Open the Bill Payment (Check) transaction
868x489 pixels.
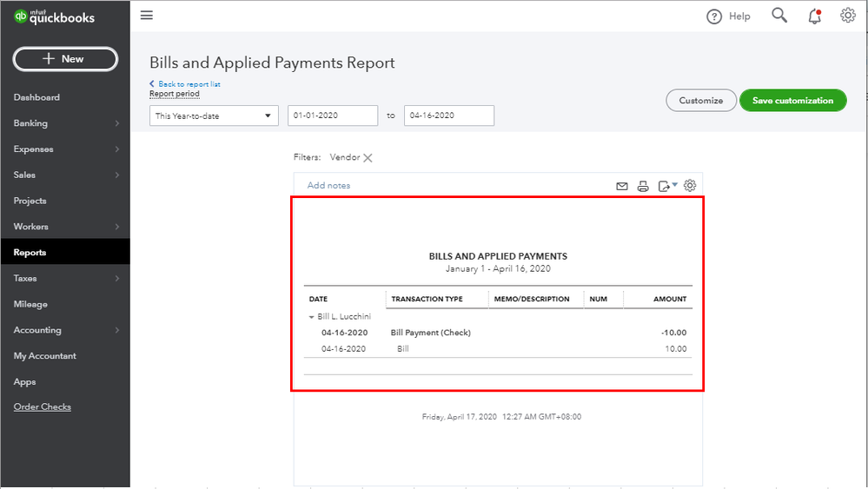[x=431, y=333]
